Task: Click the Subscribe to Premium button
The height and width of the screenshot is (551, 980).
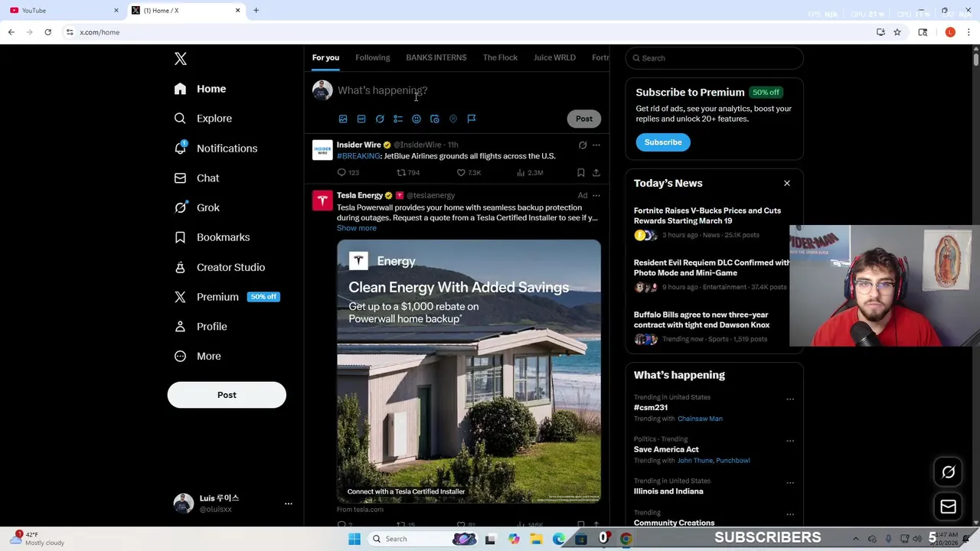Action: point(663,142)
